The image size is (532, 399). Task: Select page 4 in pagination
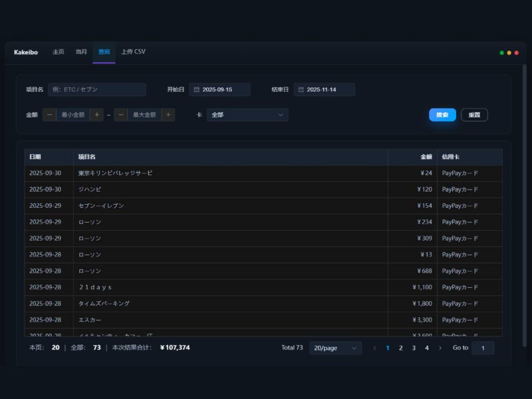pos(427,348)
